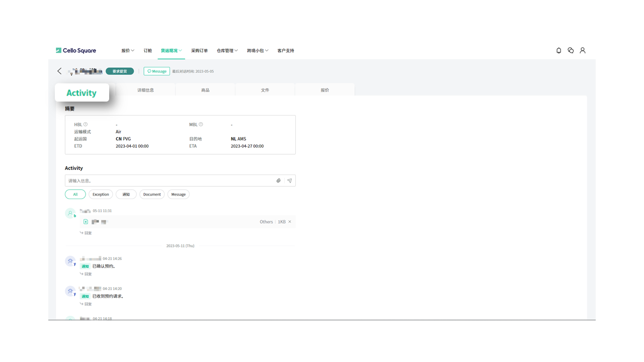Screen dimensions: 644x362
Task: Filter activity by Exception
Action: [x=101, y=194]
